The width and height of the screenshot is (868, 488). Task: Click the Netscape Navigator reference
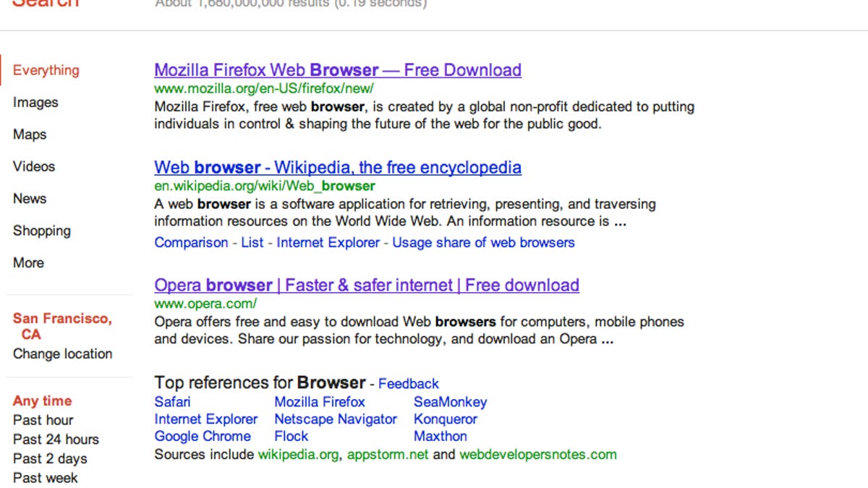click(335, 419)
